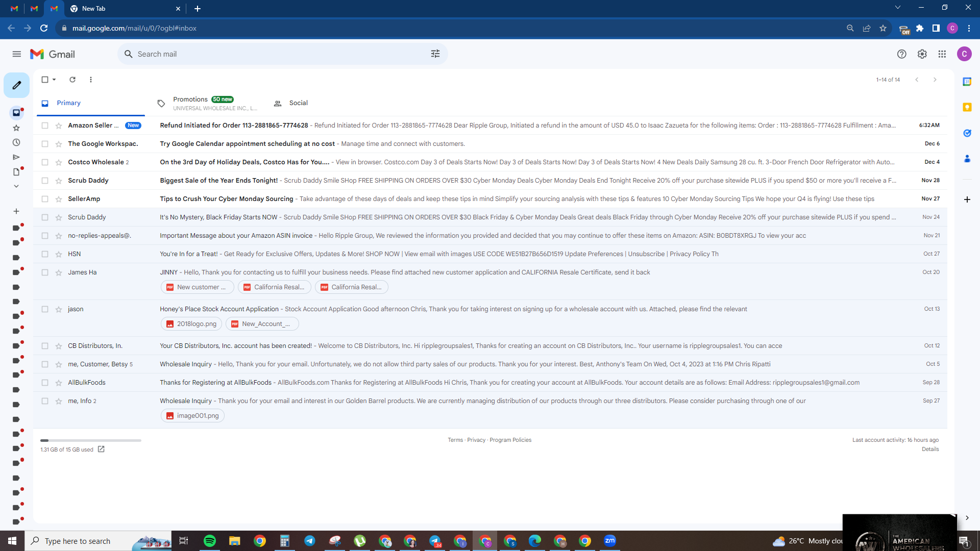Select the Costco Wholesale email checkbox

pyautogui.click(x=45, y=162)
